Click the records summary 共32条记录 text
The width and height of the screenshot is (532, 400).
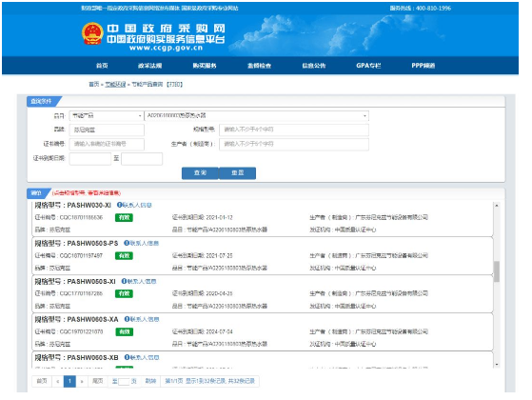pos(241,381)
